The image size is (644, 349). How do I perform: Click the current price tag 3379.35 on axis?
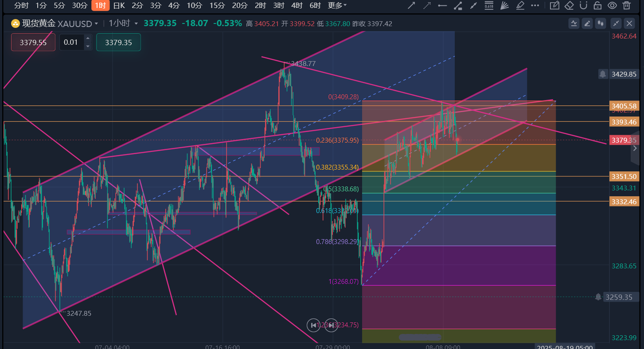click(x=624, y=140)
